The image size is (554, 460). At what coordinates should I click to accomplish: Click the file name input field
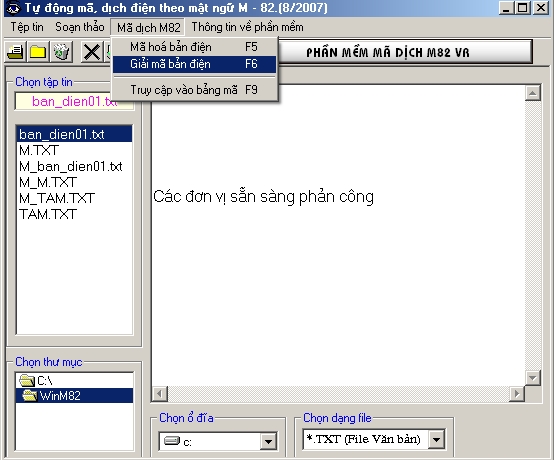coord(74,101)
